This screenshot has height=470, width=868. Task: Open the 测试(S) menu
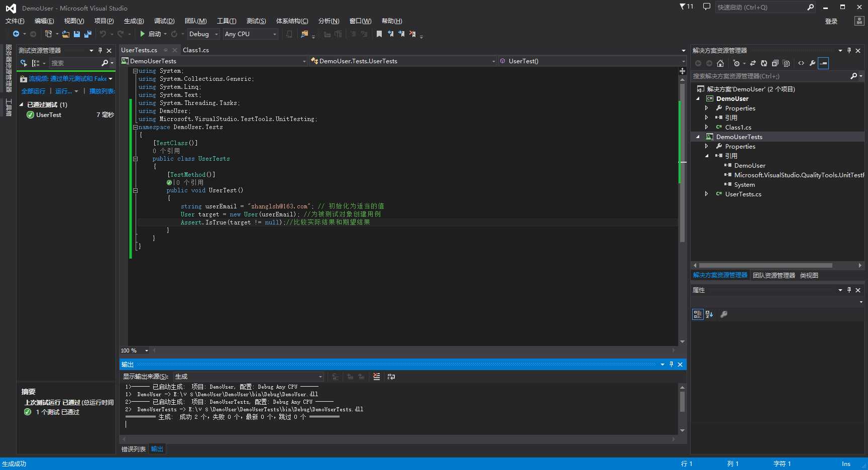(x=256, y=21)
